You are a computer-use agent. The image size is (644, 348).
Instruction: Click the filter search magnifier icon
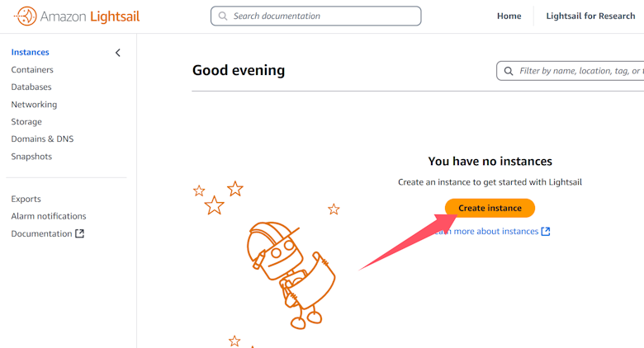(509, 71)
